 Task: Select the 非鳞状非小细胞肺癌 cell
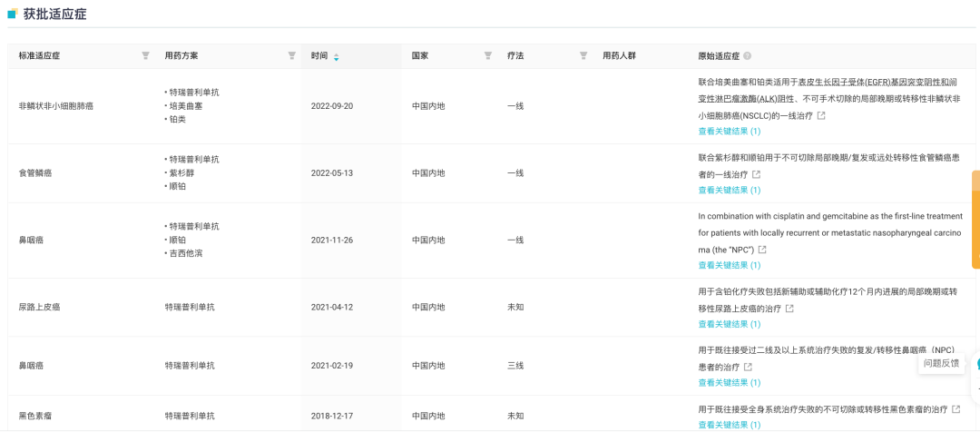coord(56,106)
